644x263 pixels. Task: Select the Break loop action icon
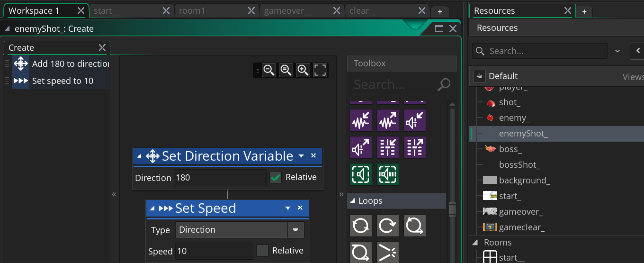(x=388, y=252)
